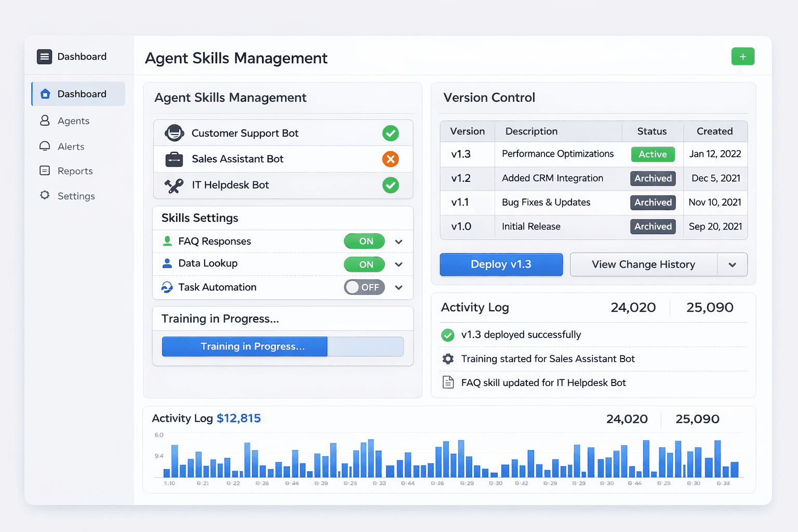Open the Reports section

tap(45, 171)
